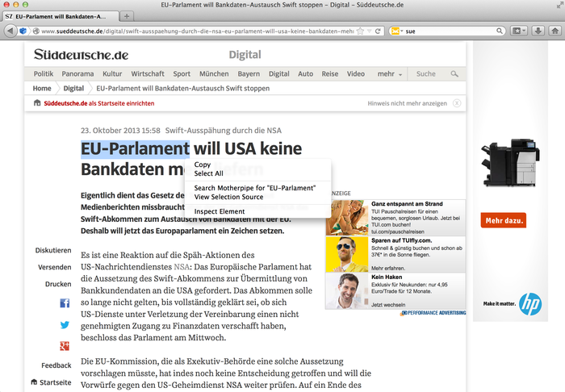Click the Feedback sidebar link
This screenshot has width=565, height=392.
click(56, 365)
